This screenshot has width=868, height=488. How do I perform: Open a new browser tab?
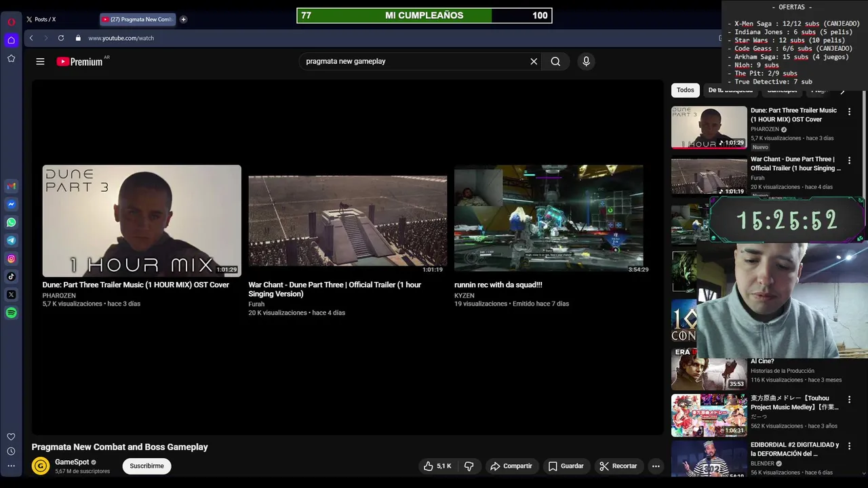tap(183, 20)
